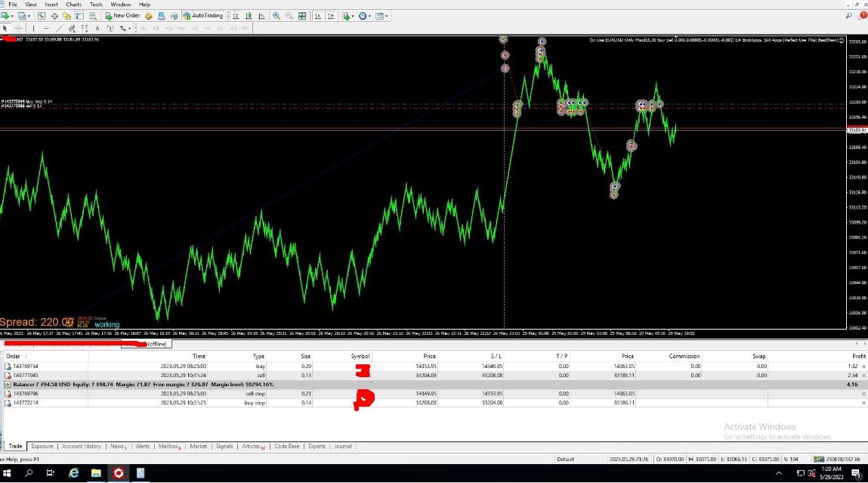Toggle chart shift
The image size is (868, 483).
click(x=330, y=16)
